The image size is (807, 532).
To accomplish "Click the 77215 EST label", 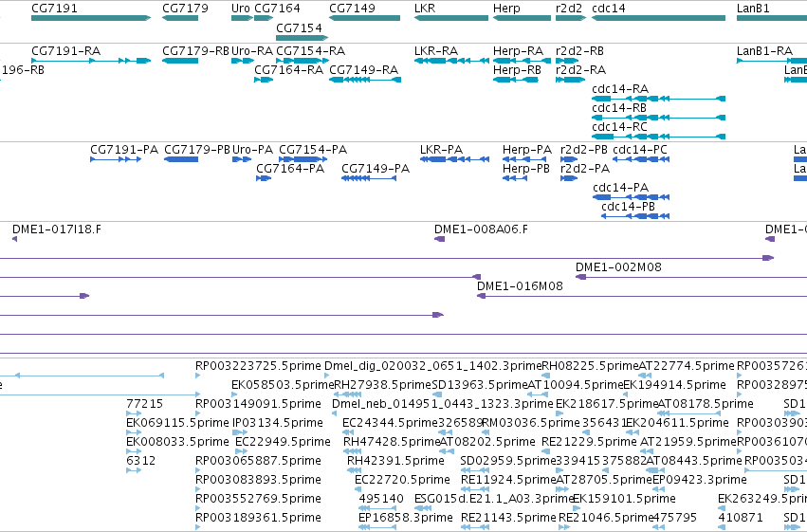I will [145, 404].
